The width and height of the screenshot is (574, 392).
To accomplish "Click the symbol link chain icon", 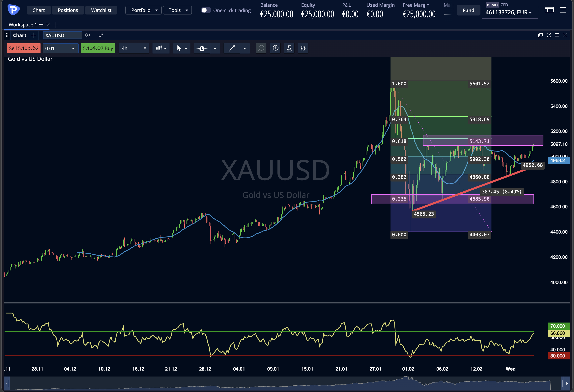I will coord(101,35).
